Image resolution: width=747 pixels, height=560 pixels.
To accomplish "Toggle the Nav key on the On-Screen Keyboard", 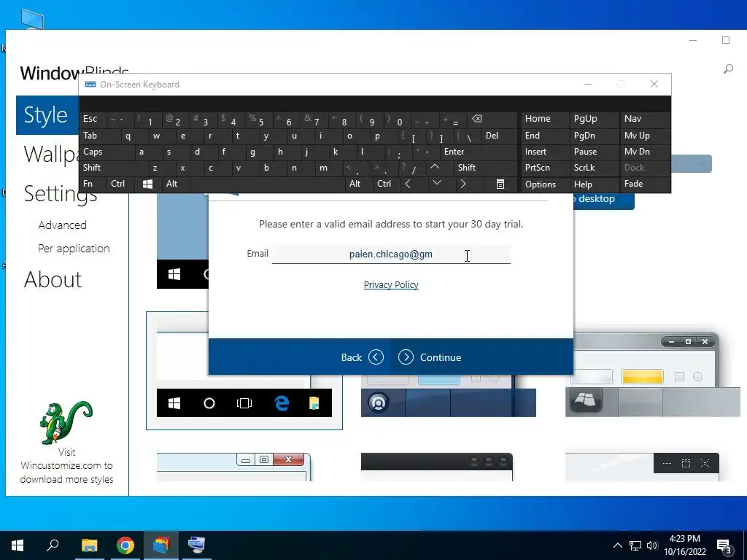I will click(x=645, y=119).
